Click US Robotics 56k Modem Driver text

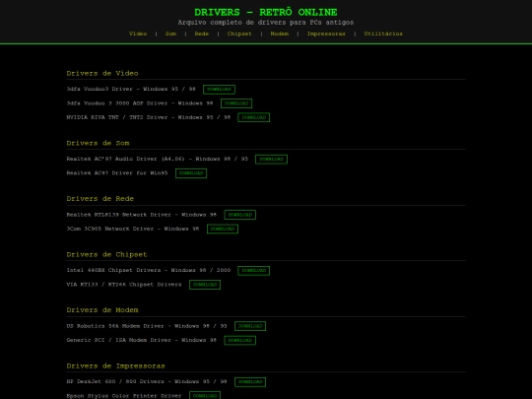coord(147,326)
